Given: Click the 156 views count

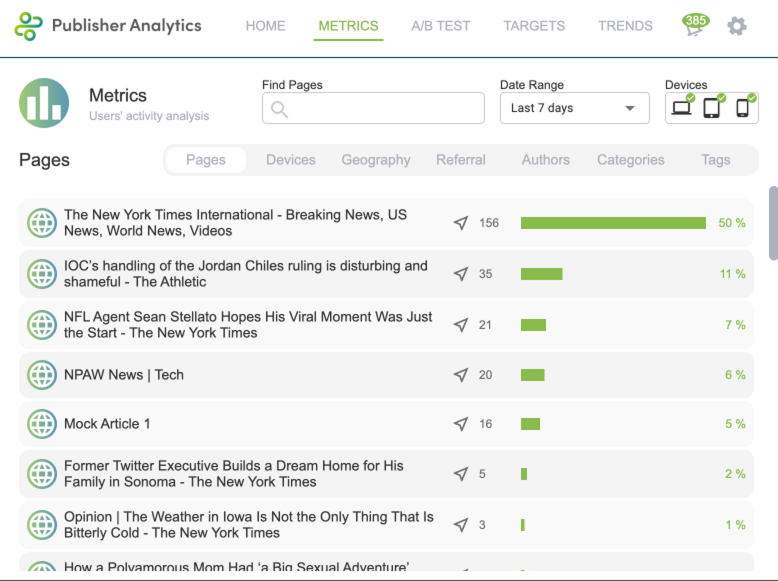Looking at the screenshot, I should click(489, 223).
